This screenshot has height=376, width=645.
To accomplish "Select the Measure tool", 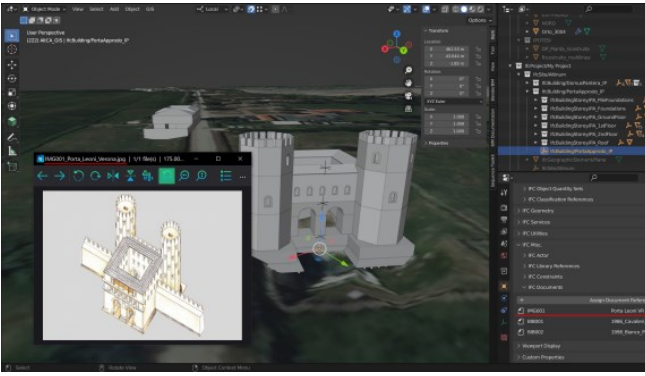I will pos(12,151).
